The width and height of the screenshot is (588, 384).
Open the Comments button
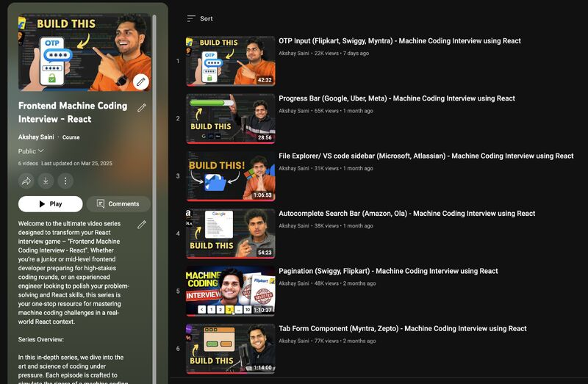pos(118,204)
